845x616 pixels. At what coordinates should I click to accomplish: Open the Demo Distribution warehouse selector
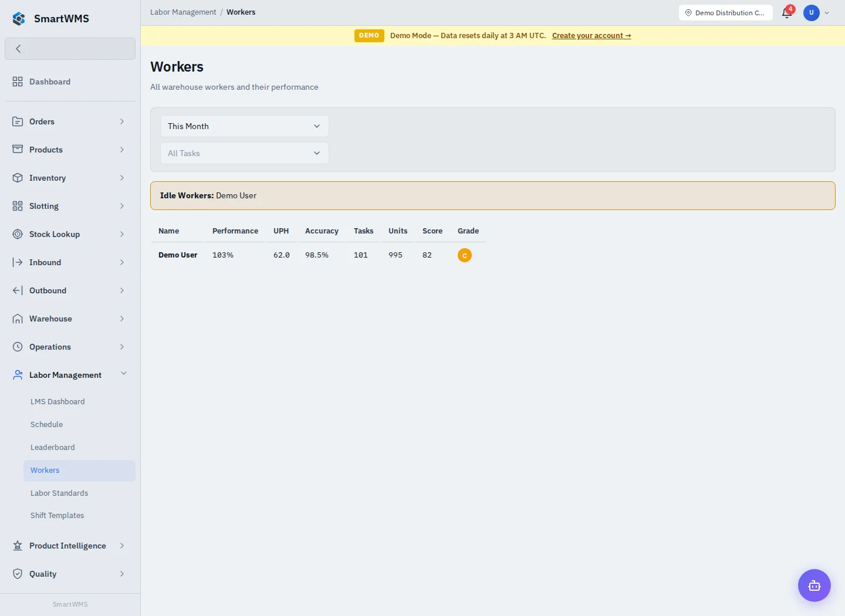726,13
